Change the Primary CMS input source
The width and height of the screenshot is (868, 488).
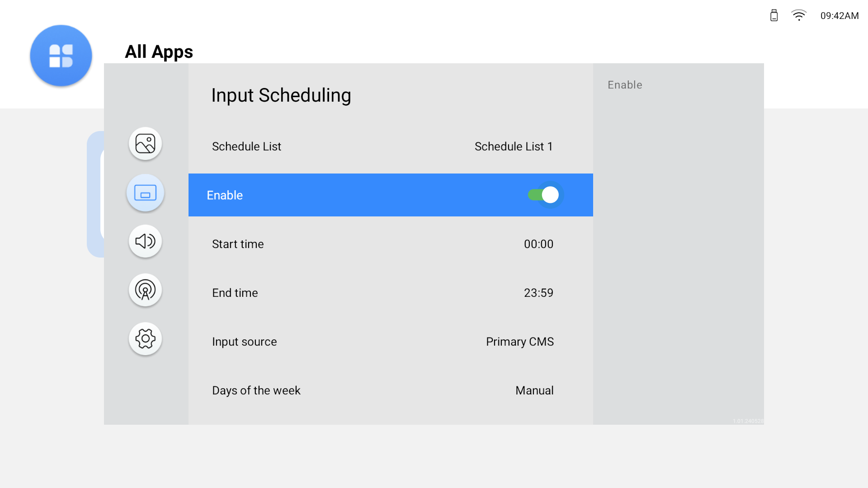coord(519,342)
